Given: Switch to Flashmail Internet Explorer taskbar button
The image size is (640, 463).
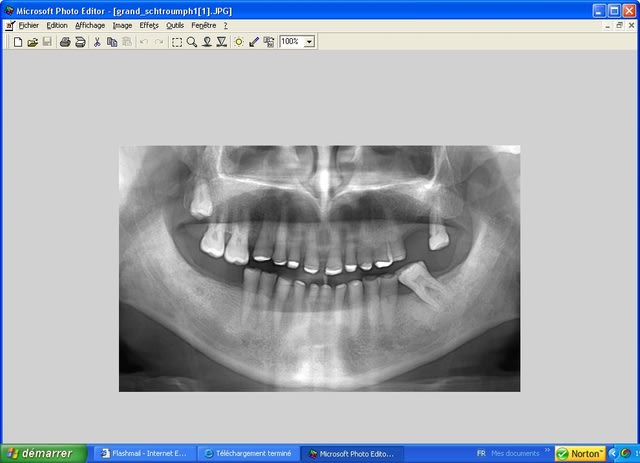Looking at the screenshot, I should pyautogui.click(x=142, y=453).
